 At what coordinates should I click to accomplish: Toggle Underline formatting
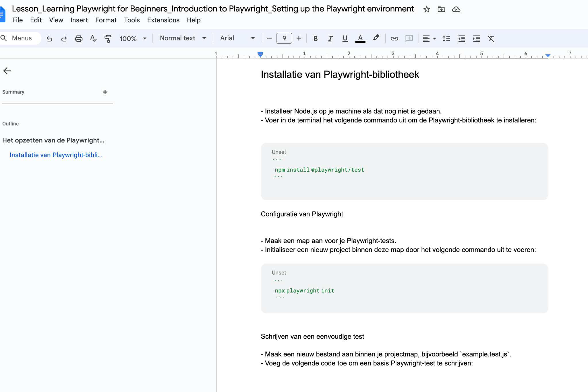(345, 39)
